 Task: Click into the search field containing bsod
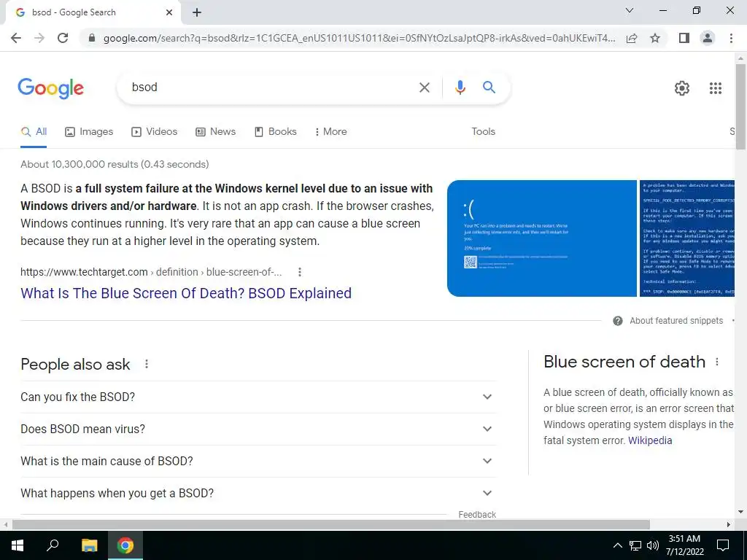point(271,87)
